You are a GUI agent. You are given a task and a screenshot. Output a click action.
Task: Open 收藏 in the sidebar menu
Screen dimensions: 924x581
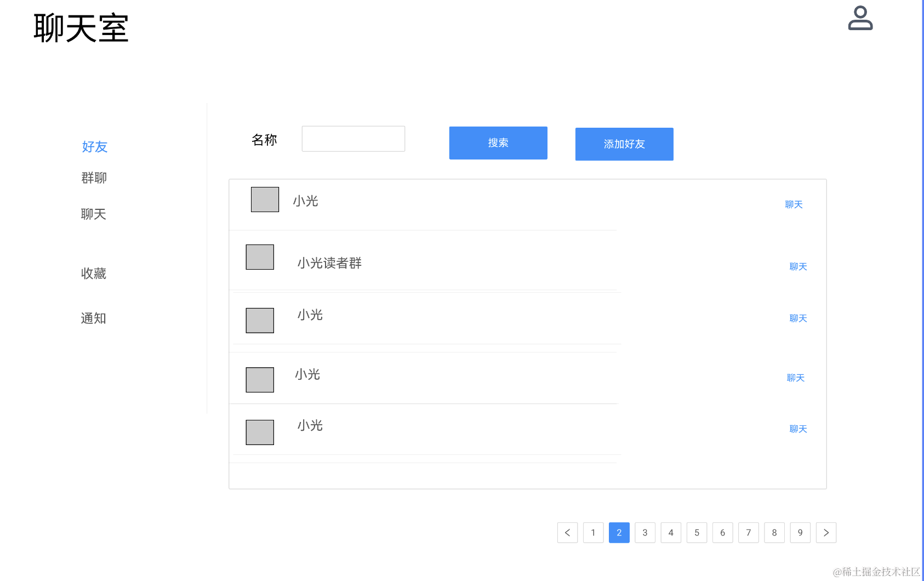[93, 274]
